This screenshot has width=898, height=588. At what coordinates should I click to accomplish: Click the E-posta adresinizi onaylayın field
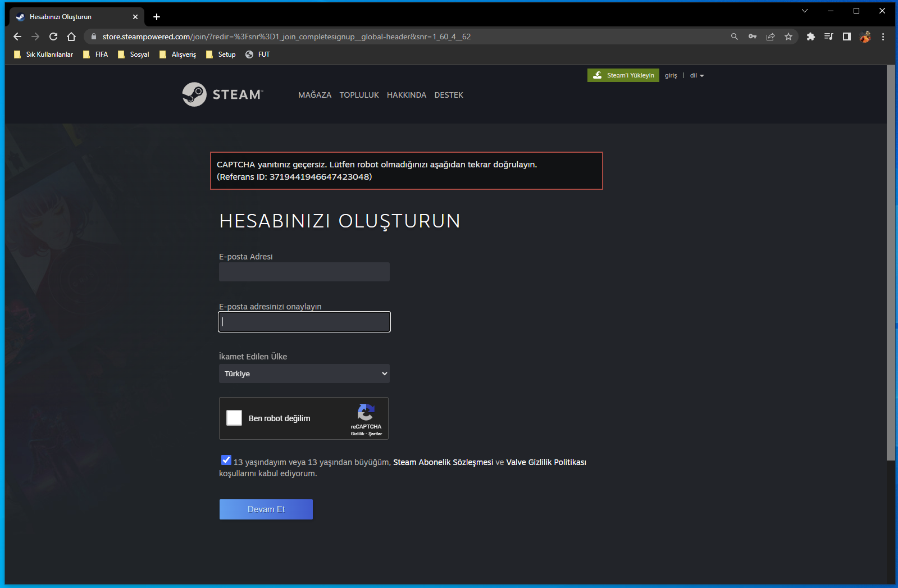point(304,322)
